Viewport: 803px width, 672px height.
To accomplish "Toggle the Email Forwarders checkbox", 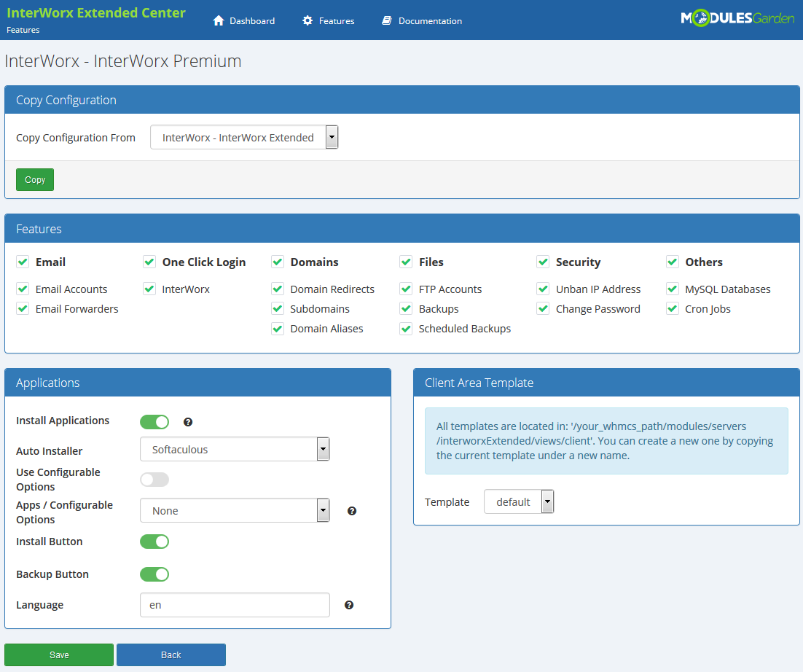I will pos(23,309).
